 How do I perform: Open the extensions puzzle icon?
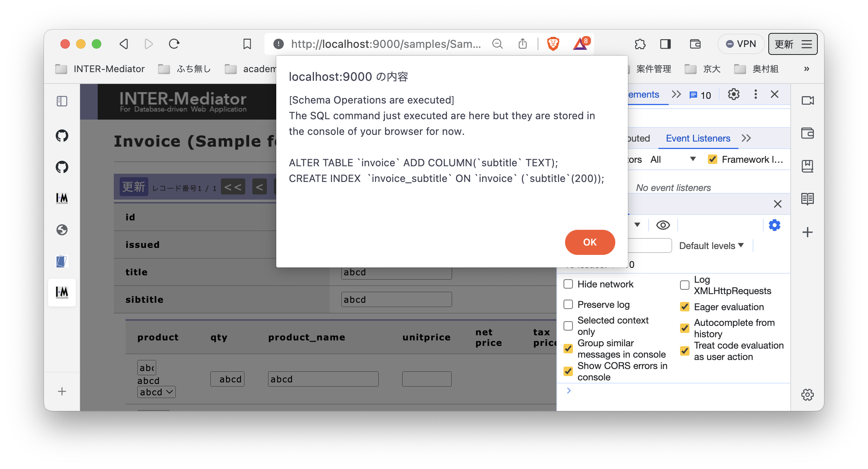640,44
